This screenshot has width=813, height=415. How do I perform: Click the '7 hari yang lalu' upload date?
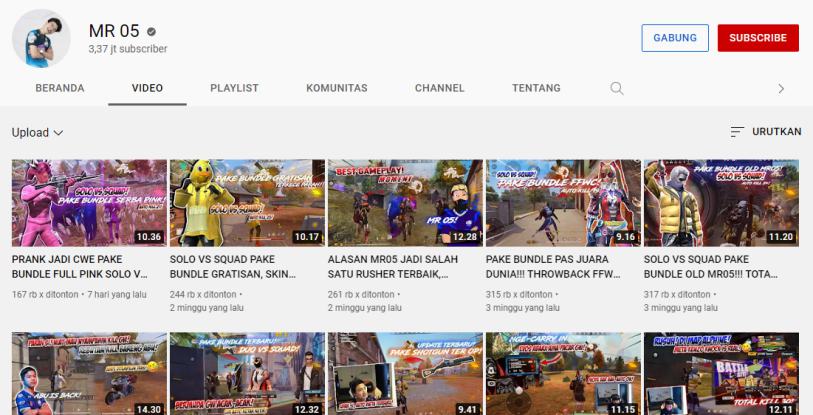click(x=117, y=294)
